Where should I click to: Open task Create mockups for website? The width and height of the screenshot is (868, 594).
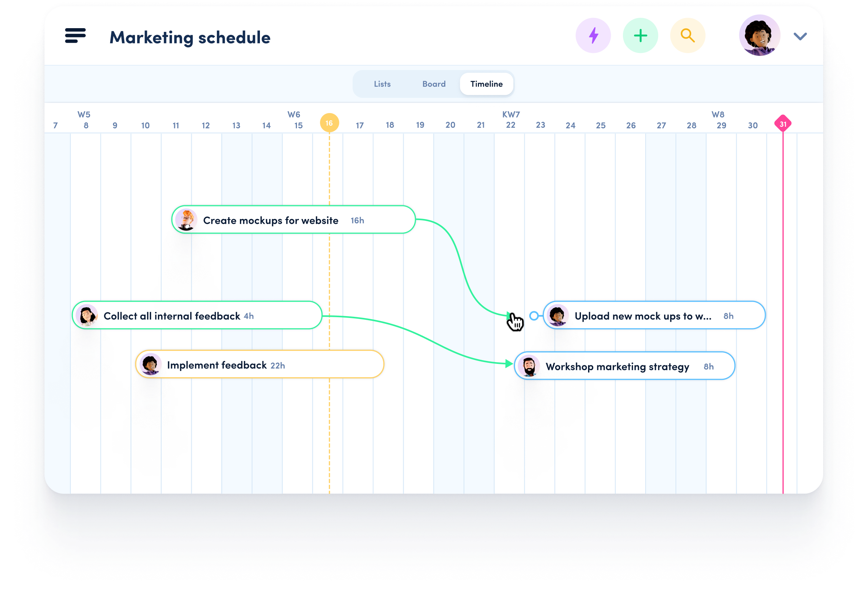(293, 220)
